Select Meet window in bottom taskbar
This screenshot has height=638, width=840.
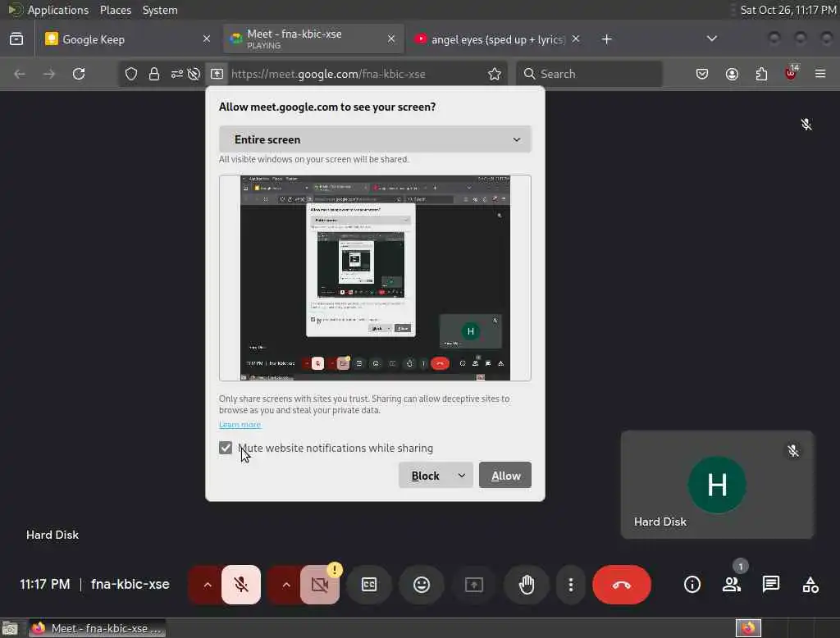(97, 628)
